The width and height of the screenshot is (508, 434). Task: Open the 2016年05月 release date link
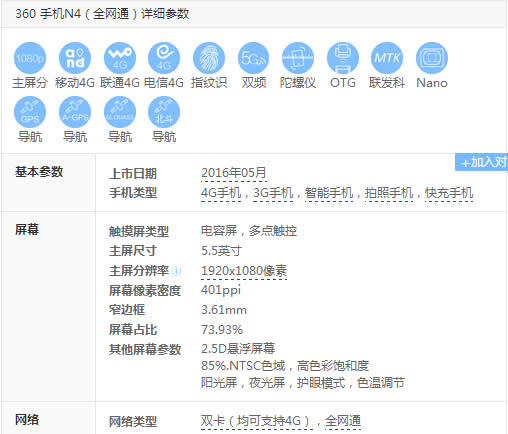tap(234, 173)
